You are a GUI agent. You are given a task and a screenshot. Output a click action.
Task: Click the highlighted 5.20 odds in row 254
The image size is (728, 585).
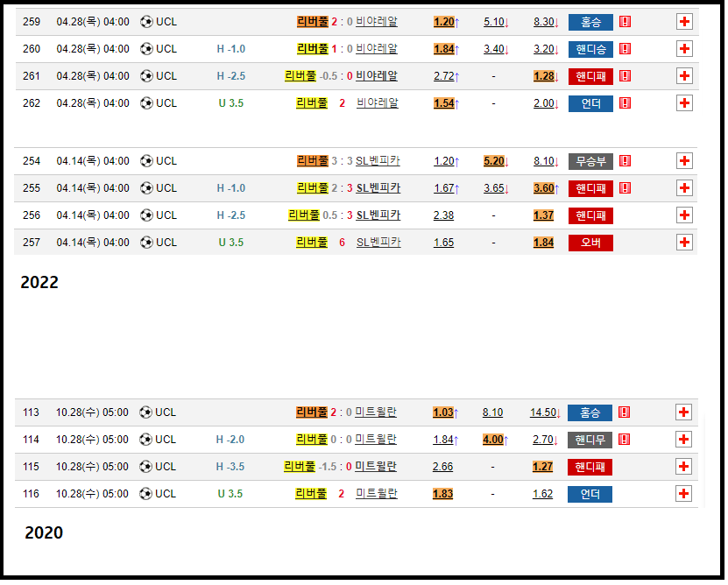pos(494,161)
